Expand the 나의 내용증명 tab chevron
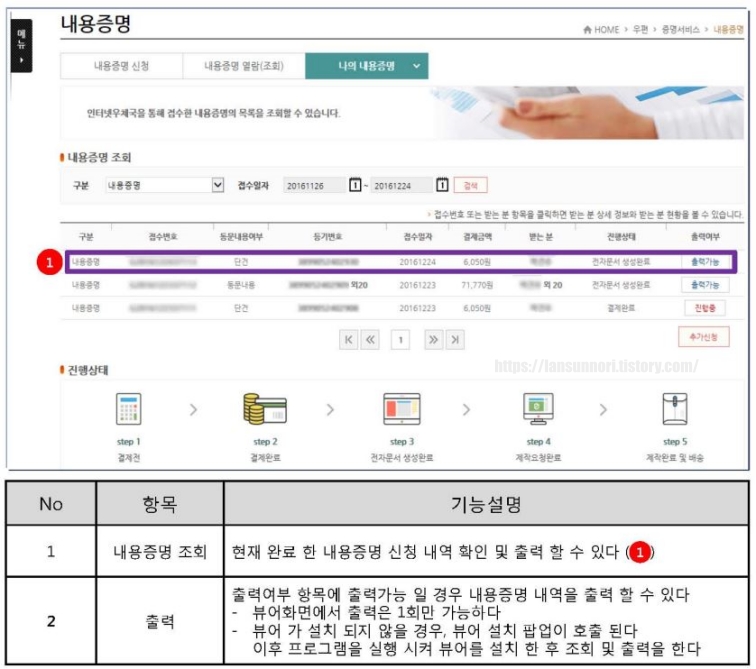756x669 pixels. [x=417, y=66]
